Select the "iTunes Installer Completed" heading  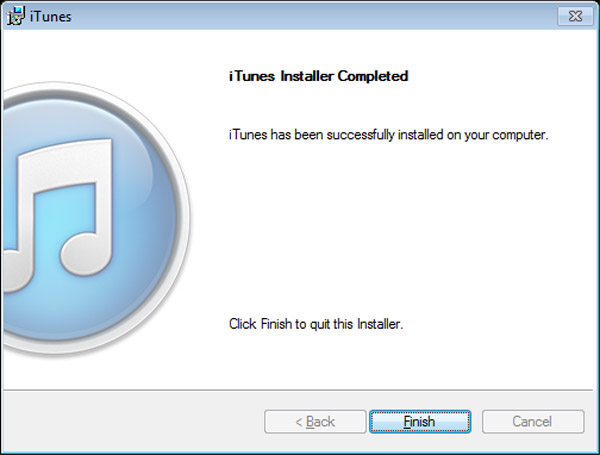coord(318,76)
